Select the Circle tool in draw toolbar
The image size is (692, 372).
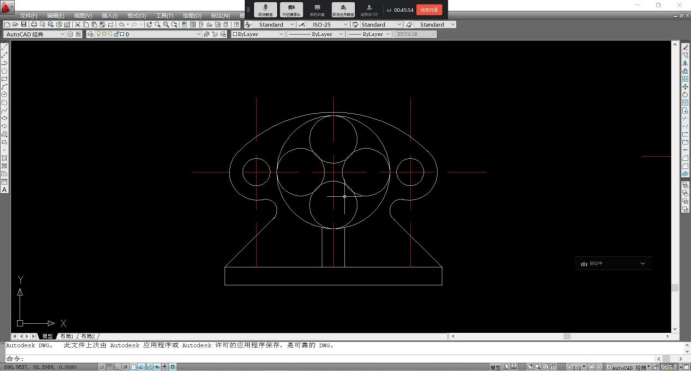pyautogui.click(x=4, y=94)
